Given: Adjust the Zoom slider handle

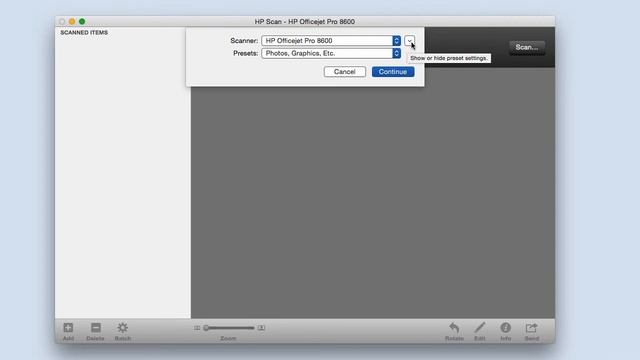Looking at the screenshot, I should point(207,328).
